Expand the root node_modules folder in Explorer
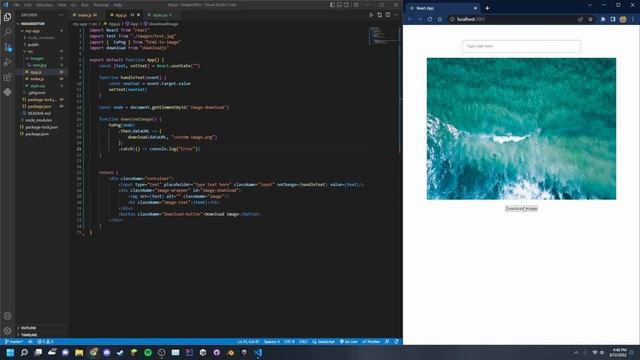The height and width of the screenshot is (360, 640). pyautogui.click(x=38, y=120)
